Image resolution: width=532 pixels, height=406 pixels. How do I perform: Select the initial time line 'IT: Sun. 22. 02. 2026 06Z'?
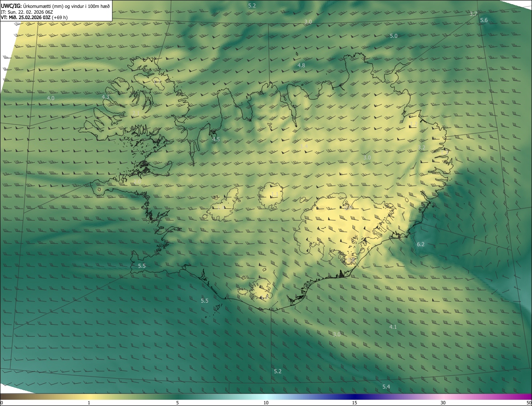[x=27, y=12]
